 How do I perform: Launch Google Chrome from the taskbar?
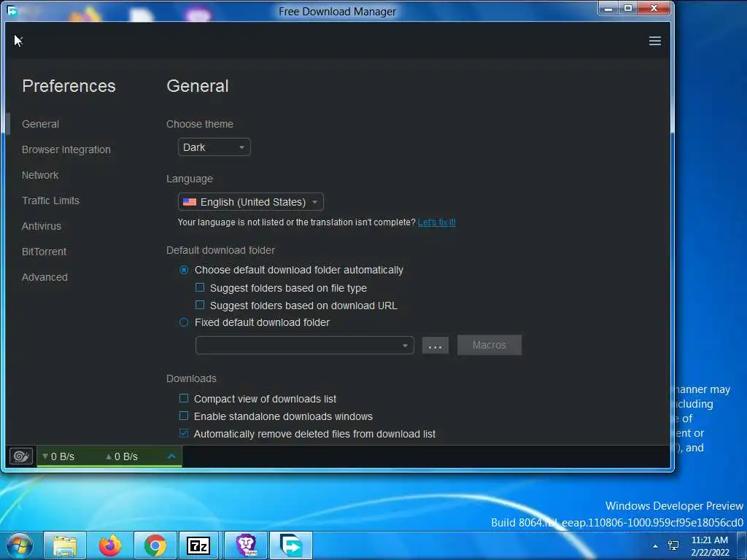pos(155,545)
